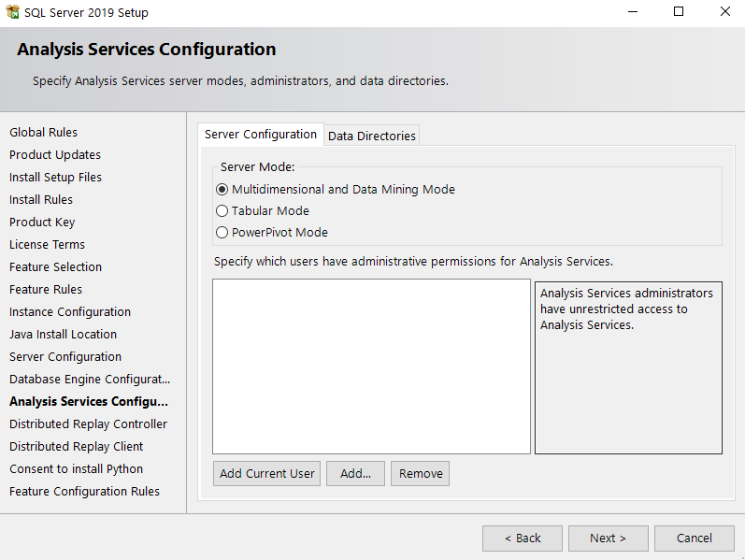
Task: Select Java Install Location step
Action: click(x=63, y=335)
